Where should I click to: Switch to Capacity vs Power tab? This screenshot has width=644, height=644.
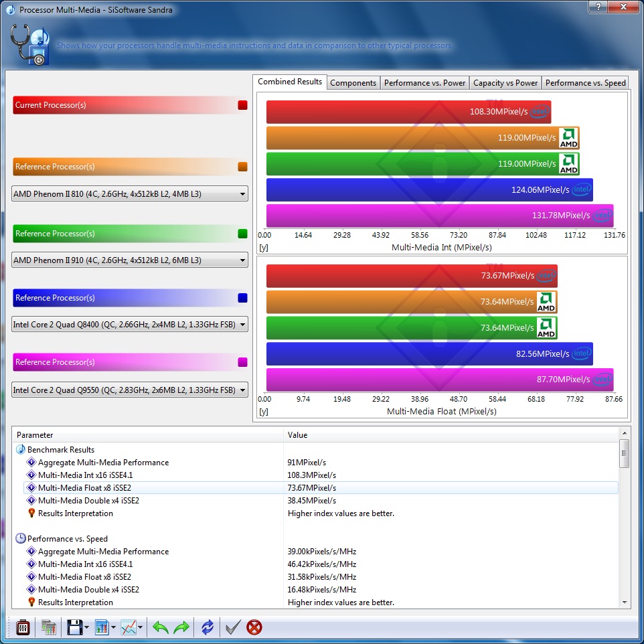(x=505, y=82)
